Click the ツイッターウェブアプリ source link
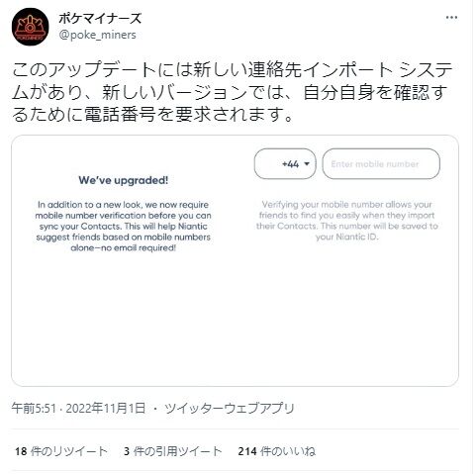 [230, 408]
